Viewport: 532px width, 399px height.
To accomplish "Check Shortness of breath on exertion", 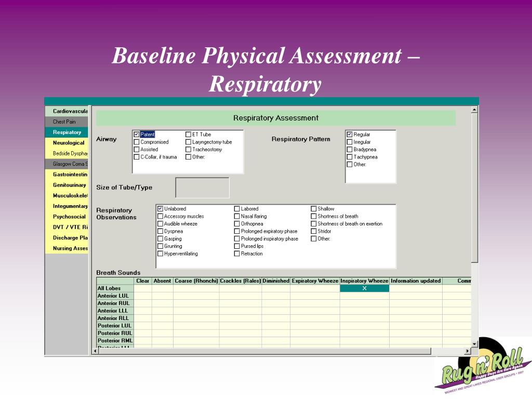I will tap(313, 223).
